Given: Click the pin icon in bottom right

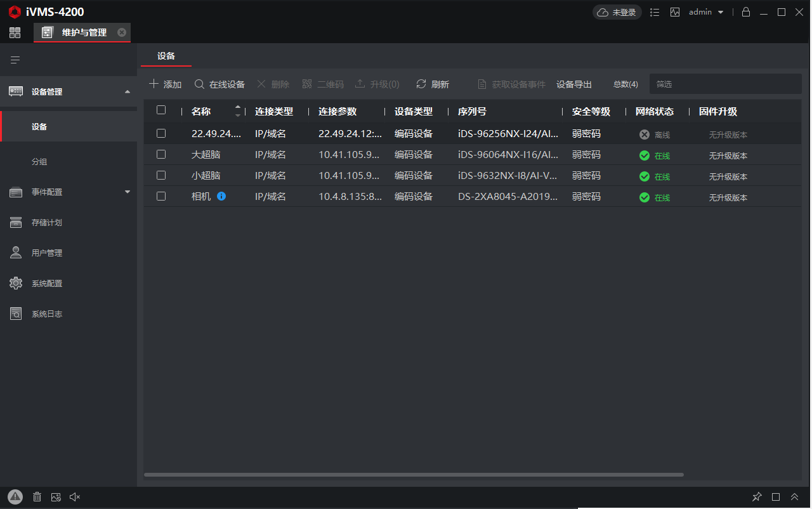Looking at the screenshot, I should coord(756,497).
